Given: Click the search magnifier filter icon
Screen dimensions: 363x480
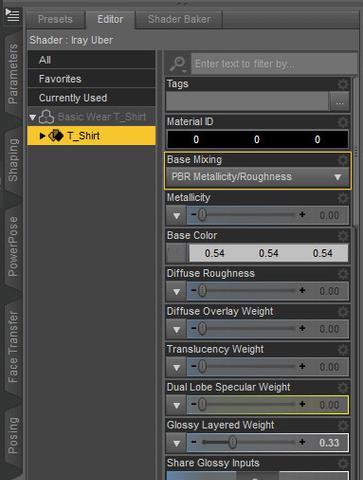Looking at the screenshot, I should coord(178,63).
